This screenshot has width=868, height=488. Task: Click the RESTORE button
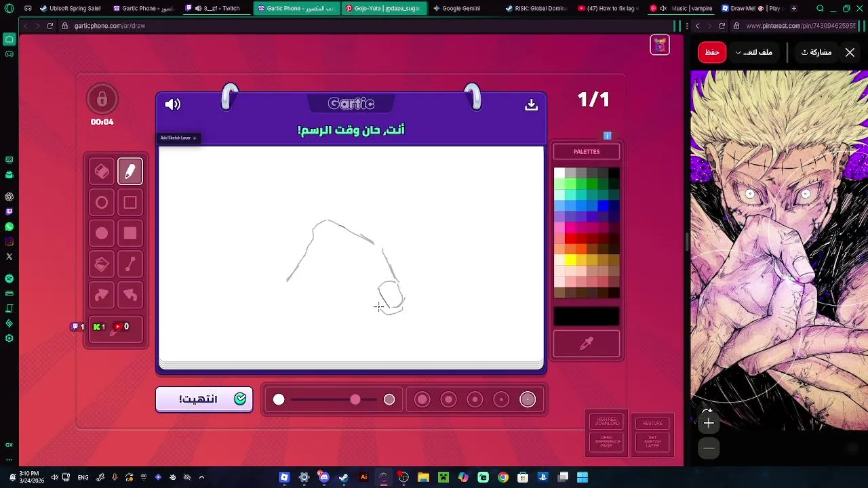coord(652,423)
